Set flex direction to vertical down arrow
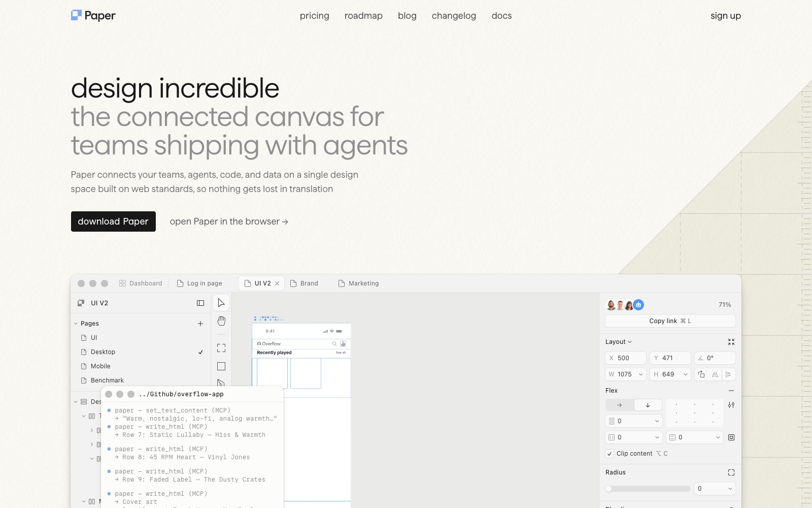 pos(648,405)
